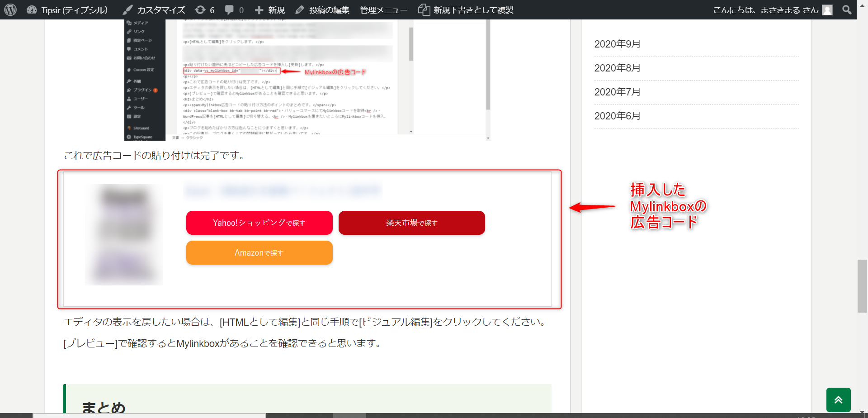The image size is (868, 418).
Task: Create new content via 新規
Action: (x=269, y=9)
